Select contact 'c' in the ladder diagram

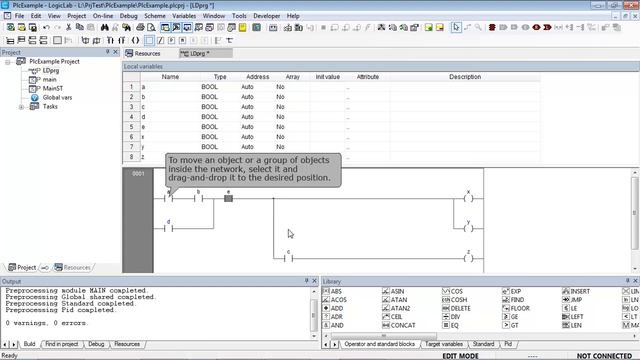(x=289, y=258)
